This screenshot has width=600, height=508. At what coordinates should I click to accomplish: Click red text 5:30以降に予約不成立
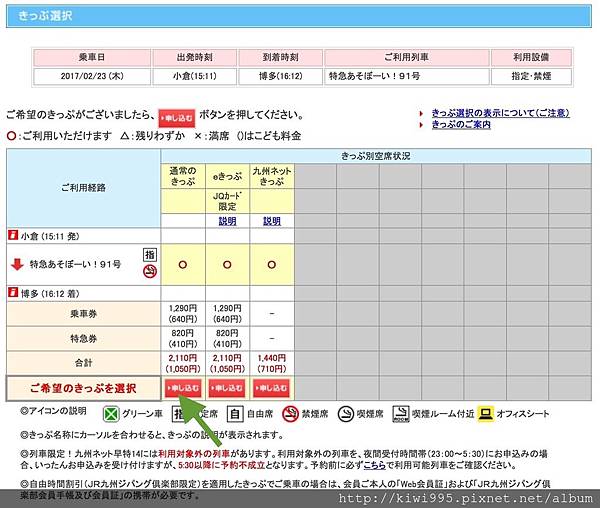tap(222, 465)
